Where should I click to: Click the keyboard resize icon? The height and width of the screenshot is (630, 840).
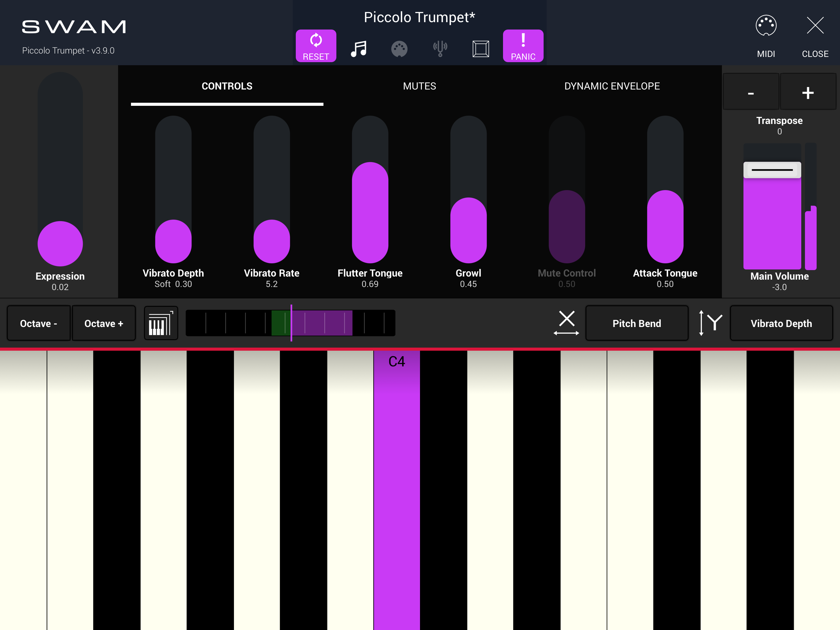tap(161, 323)
